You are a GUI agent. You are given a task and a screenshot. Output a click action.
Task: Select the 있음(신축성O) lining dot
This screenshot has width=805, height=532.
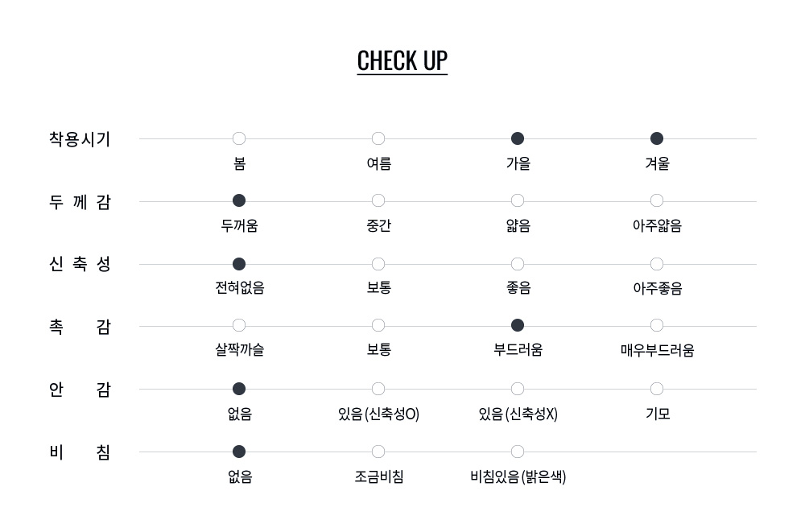[x=378, y=389]
